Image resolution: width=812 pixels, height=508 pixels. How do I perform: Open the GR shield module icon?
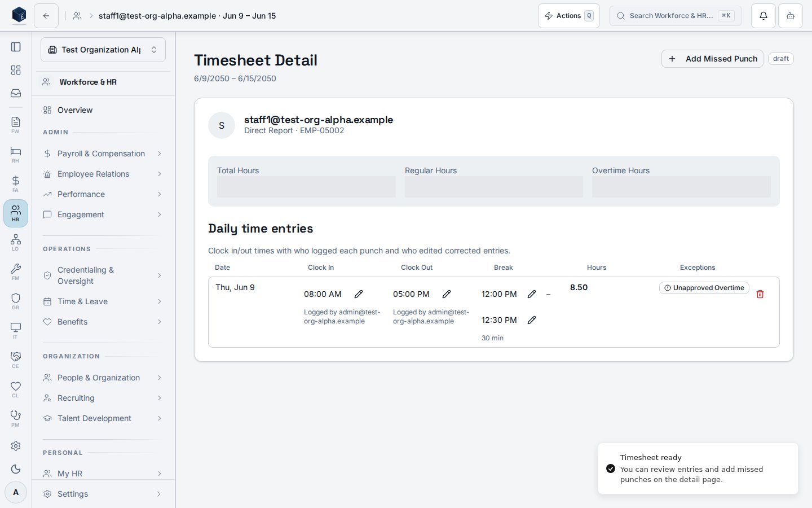pyautogui.click(x=16, y=301)
